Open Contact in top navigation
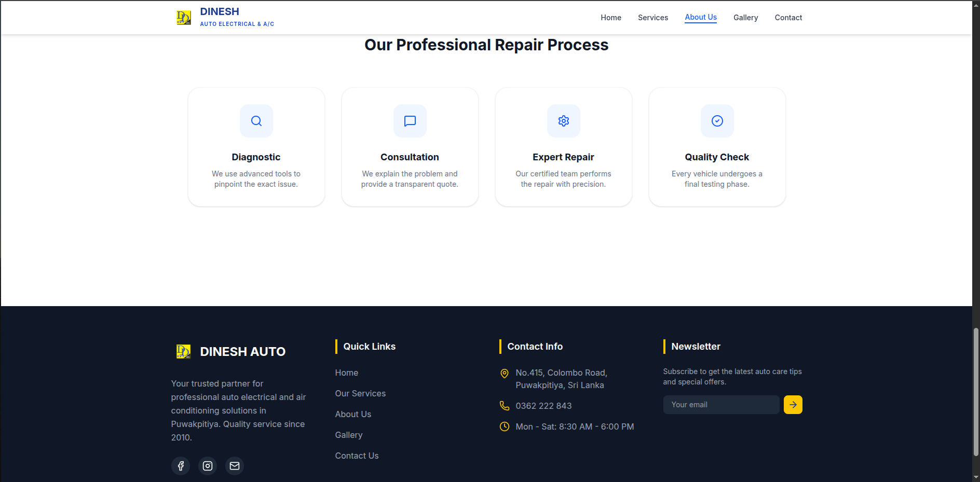Viewport: 980px width, 482px height. 788,18
